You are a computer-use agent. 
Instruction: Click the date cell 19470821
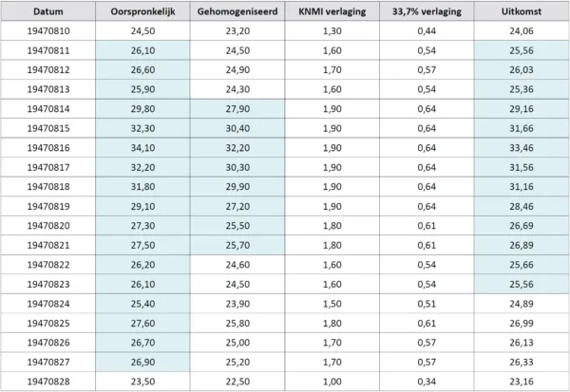pyautogui.click(x=47, y=246)
